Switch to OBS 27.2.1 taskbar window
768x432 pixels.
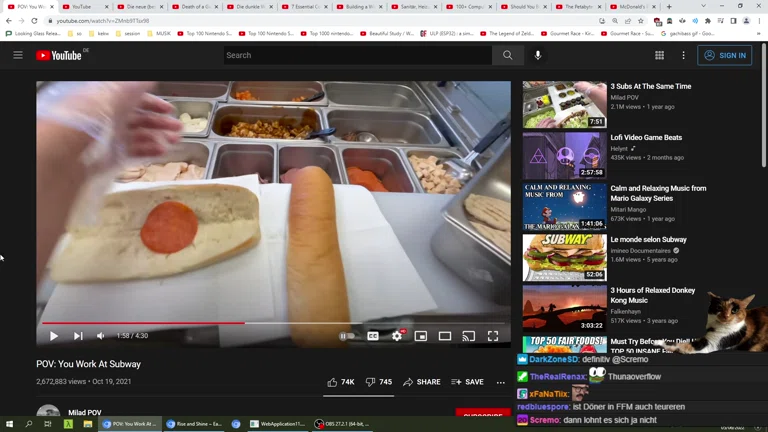pyautogui.click(x=343, y=424)
